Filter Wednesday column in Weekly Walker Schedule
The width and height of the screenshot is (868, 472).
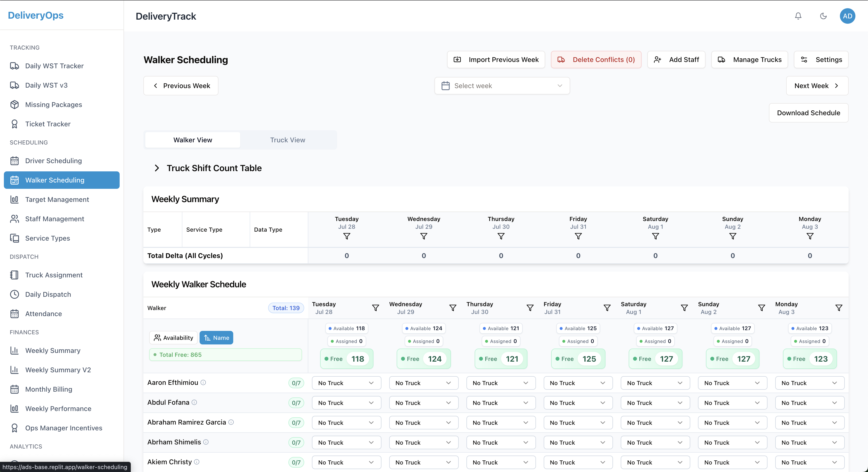coord(453,308)
